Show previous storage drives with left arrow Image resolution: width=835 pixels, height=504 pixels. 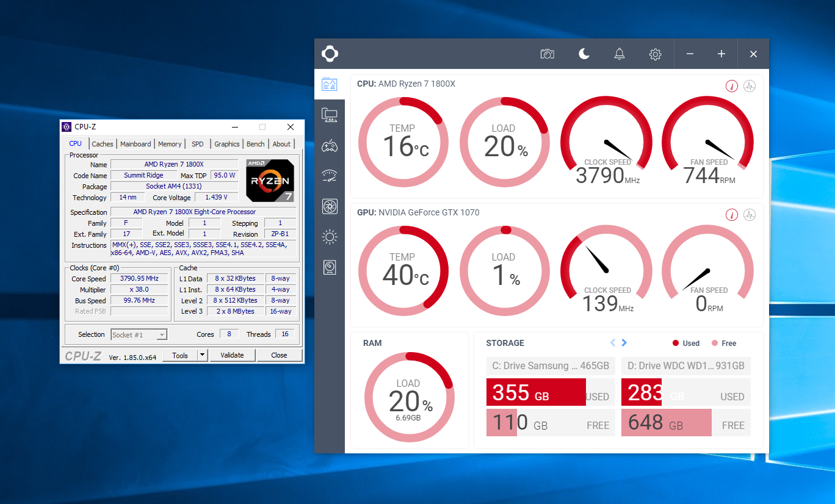(x=613, y=343)
